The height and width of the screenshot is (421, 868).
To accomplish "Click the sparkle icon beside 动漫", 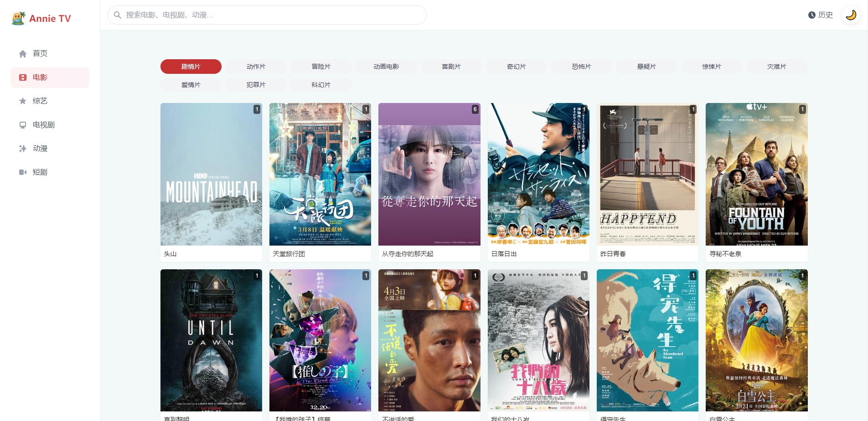I will 23,149.
